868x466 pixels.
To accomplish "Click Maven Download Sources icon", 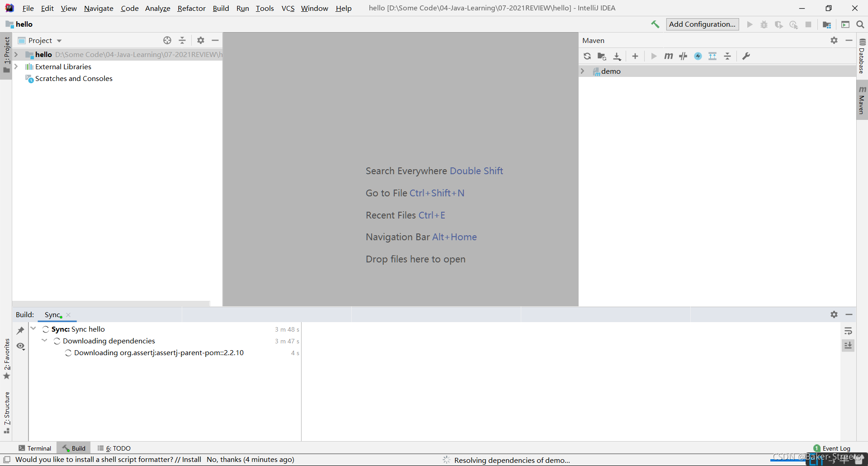I will [617, 56].
